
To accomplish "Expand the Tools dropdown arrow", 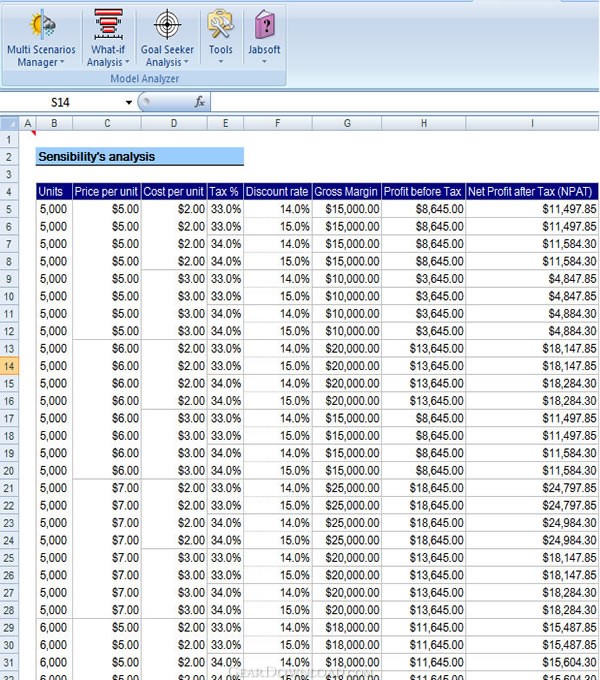I will [x=221, y=62].
